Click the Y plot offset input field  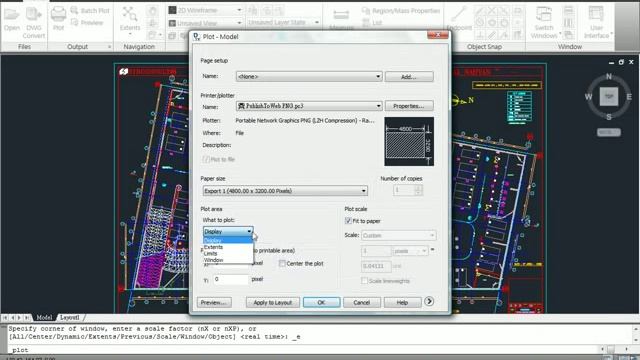[231, 279]
